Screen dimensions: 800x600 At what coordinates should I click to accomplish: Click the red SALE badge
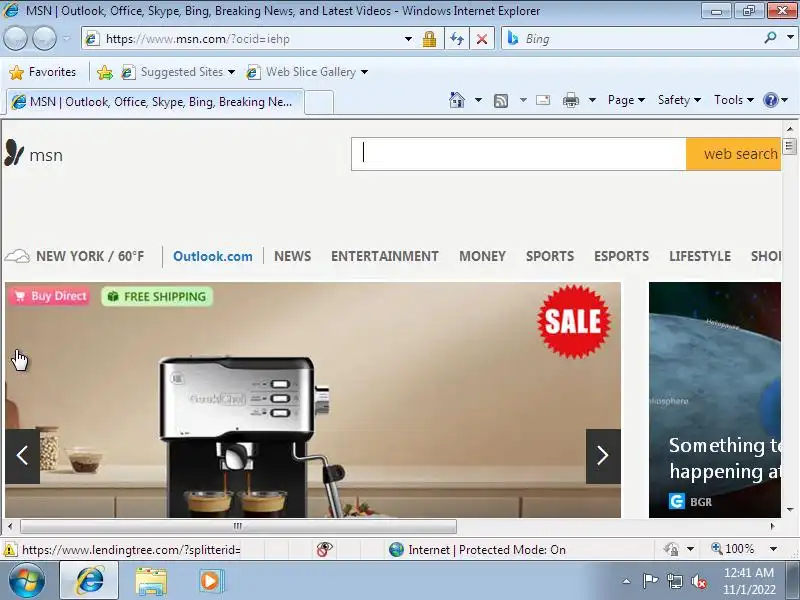coord(573,321)
